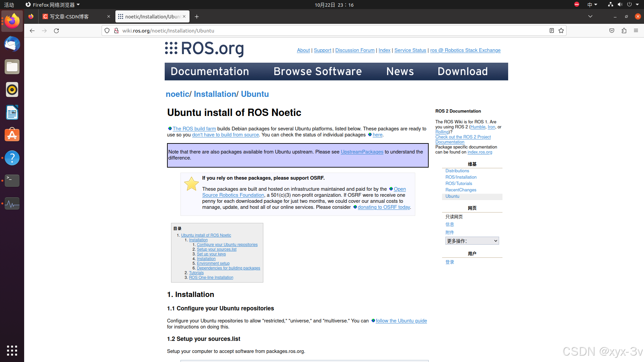Expand the 更多操作 dropdown
Image resolution: width=644 pixels, height=362 pixels.
pyautogui.click(x=472, y=241)
